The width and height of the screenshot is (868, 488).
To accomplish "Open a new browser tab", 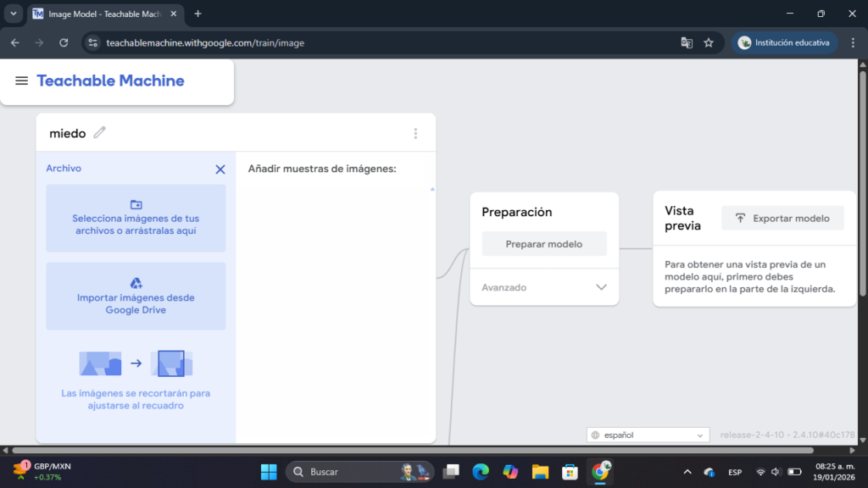I will [198, 14].
